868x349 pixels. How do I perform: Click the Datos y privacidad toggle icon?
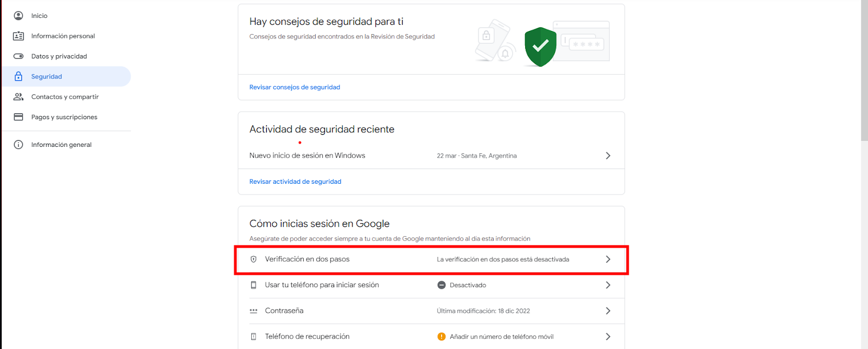pos(18,56)
